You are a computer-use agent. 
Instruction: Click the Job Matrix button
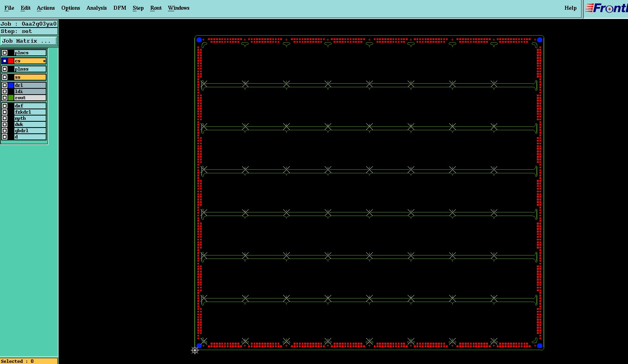[29, 41]
